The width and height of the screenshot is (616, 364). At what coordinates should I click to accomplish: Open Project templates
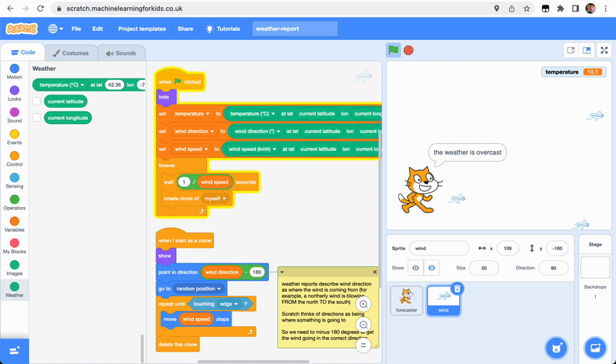[142, 28]
